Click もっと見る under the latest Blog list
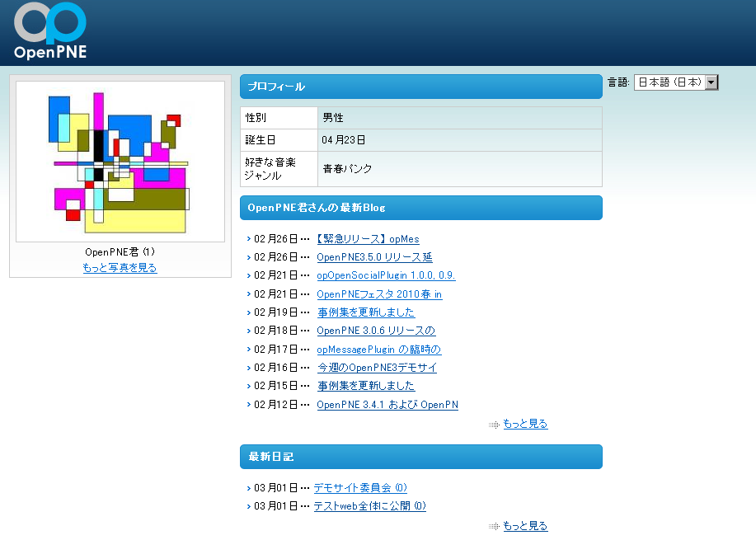This screenshot has width=756, height=540. [525, 424]
